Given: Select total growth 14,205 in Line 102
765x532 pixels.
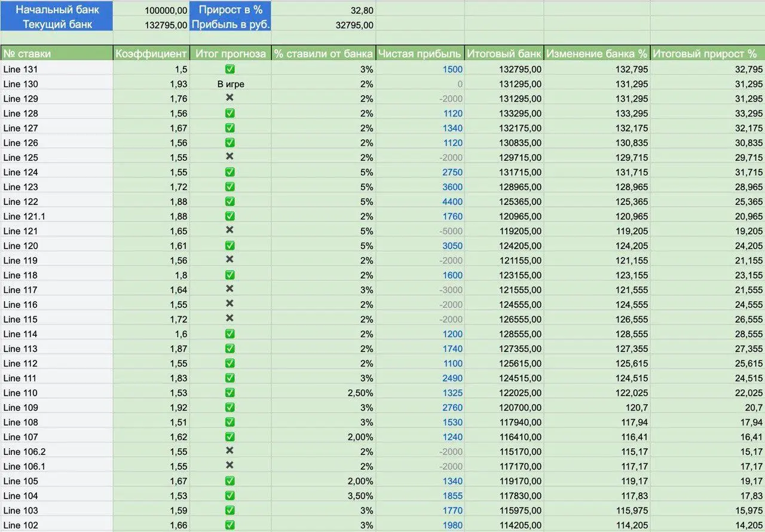Looking at the screenshot, I should (x=749, y=525).
